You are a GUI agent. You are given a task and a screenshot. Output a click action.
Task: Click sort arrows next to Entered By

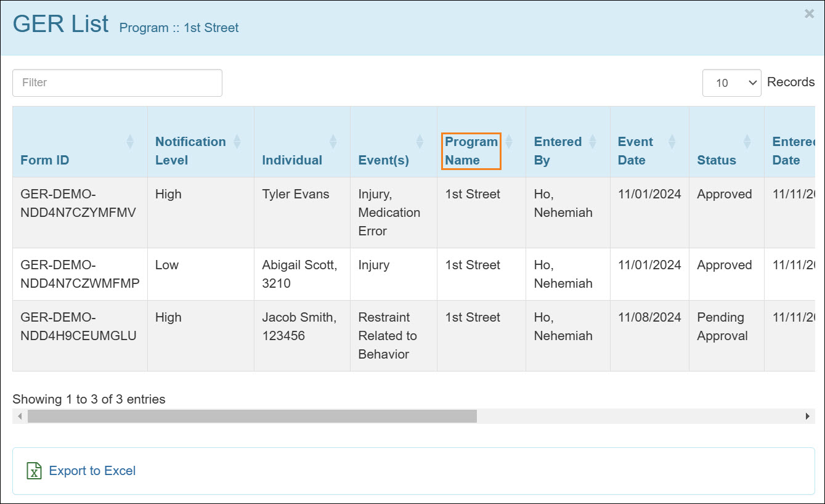click(593, 142)
